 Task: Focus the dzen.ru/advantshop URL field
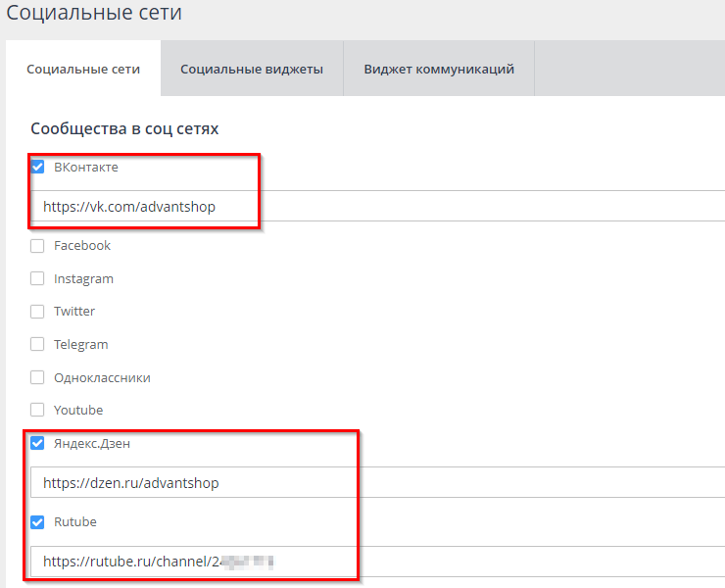(x=372, y=483)
